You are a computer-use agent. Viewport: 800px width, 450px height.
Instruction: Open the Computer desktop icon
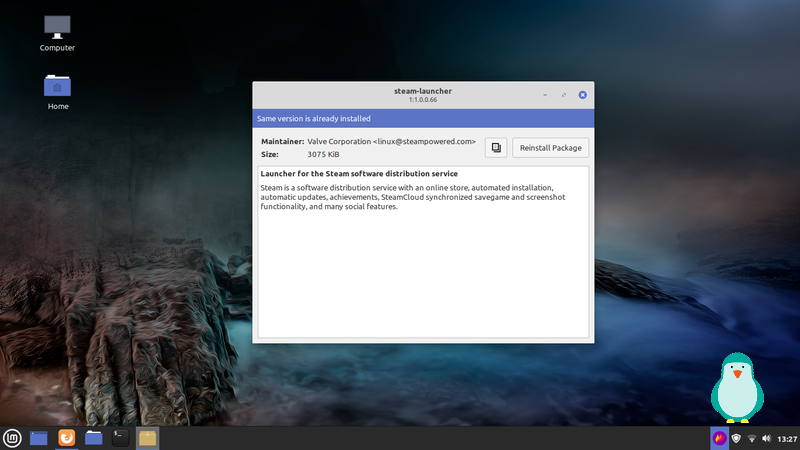tap(57, 34)
